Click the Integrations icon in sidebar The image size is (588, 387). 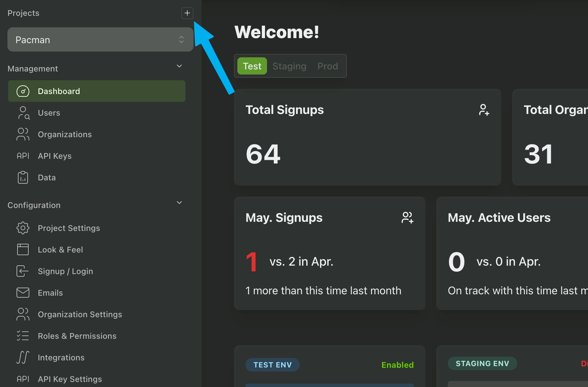pos(23,358)
